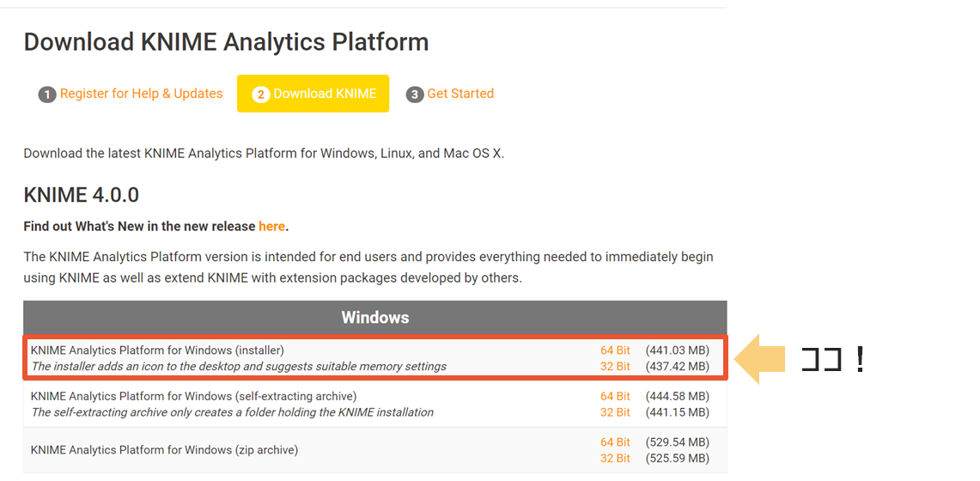Click the Windows (installer) row title text
Screen dimensions: 980x481
point(157,350)
